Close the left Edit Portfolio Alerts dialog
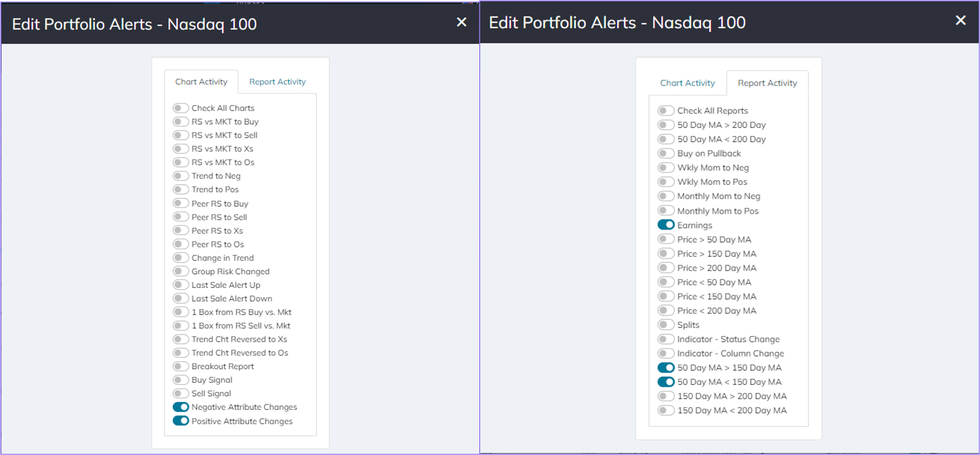The height and width of the screenshot is (455, 980). [x=462, y=22]
